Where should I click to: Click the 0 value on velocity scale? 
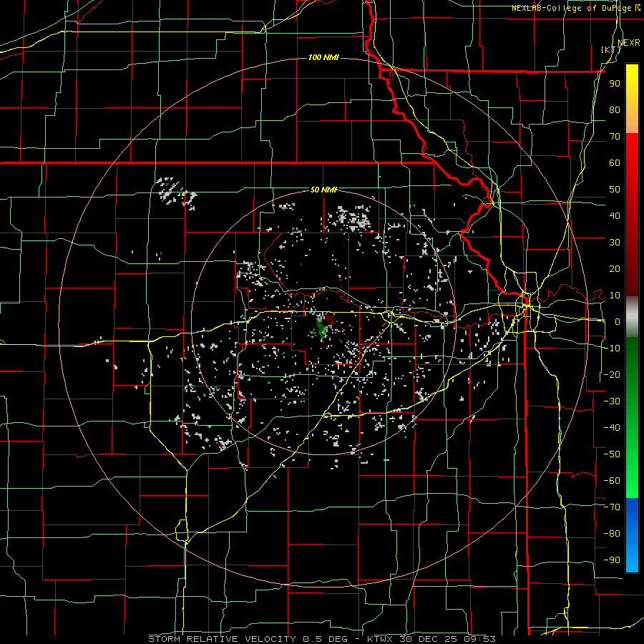tap(618, 322)
